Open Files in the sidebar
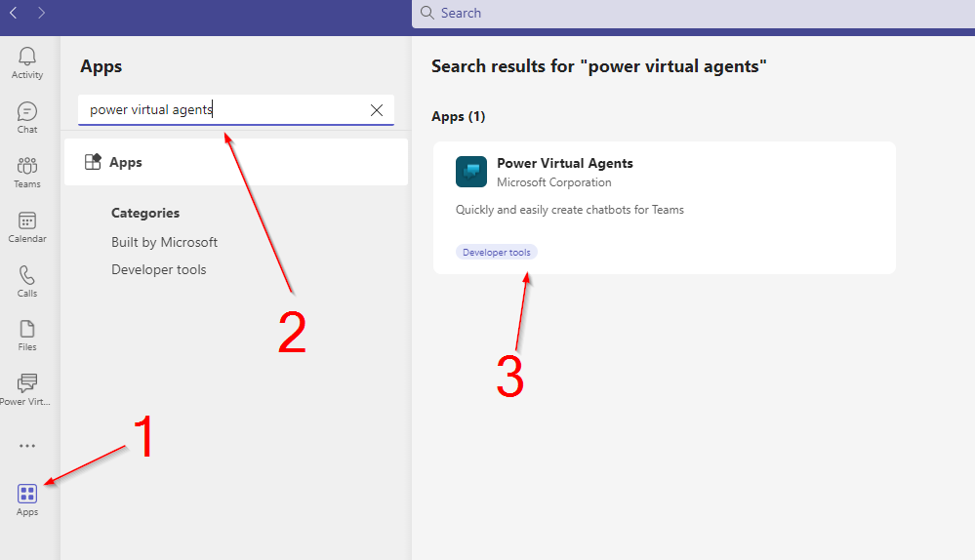The height and width of the screenshot is (560, 975). (27, 335)
